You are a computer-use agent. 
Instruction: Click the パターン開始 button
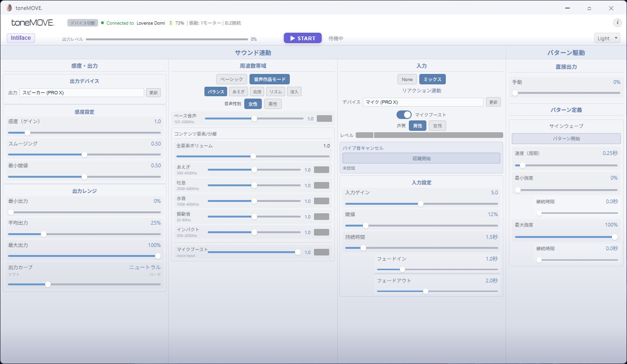coord(566,139)
